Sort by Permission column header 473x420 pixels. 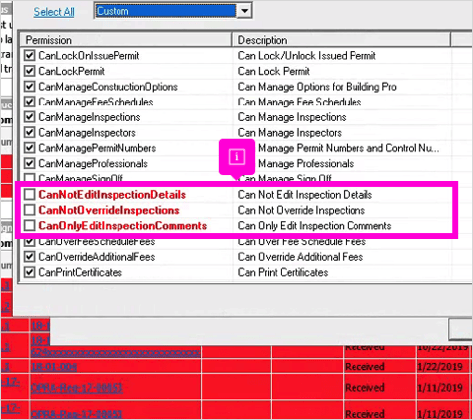click(x=125, y=40)
